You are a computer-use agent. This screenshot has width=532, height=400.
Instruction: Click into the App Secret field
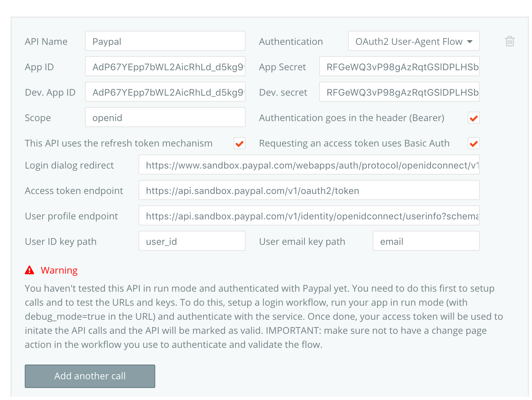click(399, 67)
